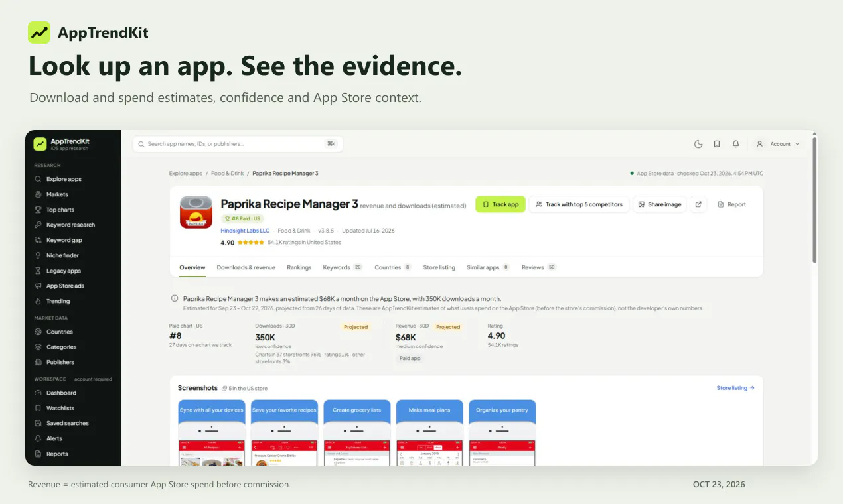This screenshot has height=504, width=843.
Task: Switch to the Similar apps tab
Action: click(488, 267)
